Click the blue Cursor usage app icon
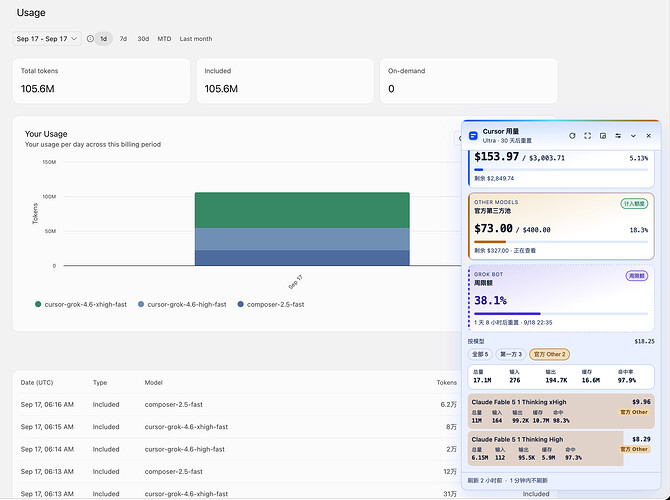The width and height of the screenshot is (670, 500). [x=473, y=135]
